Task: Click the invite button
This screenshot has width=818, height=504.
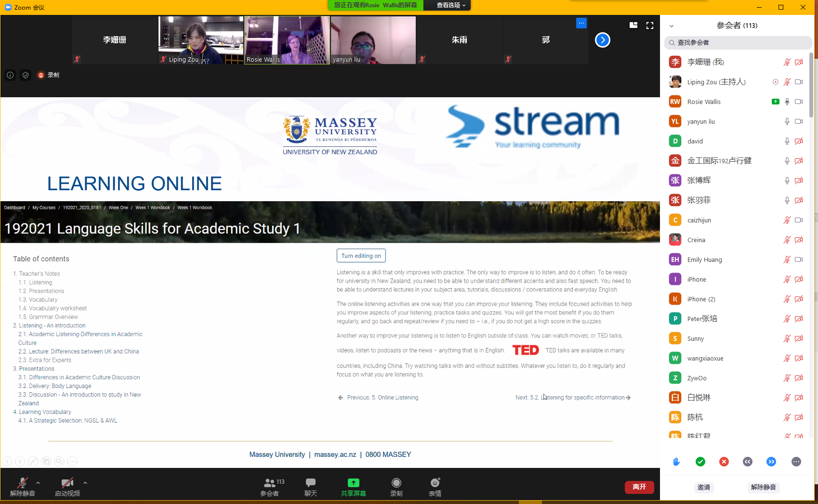Action: pyautogui.click(x=704, y=487)
